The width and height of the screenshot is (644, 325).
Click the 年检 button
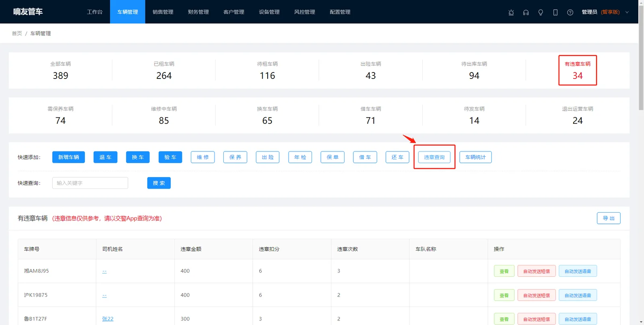[300, 157]
